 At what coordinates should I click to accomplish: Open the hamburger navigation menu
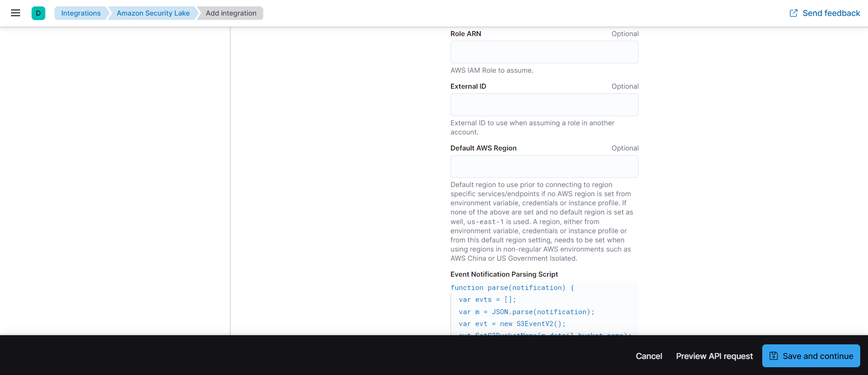[15, 13]
